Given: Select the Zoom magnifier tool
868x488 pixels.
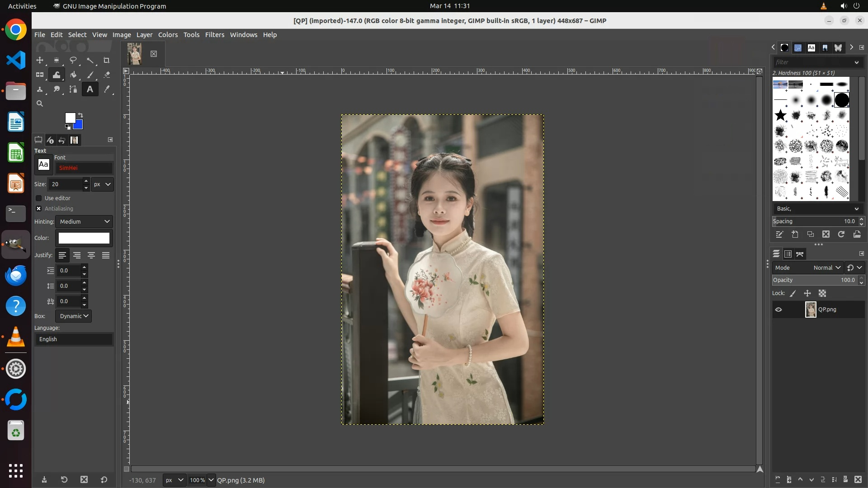Looking at the screenshot, I should [40, 103].
